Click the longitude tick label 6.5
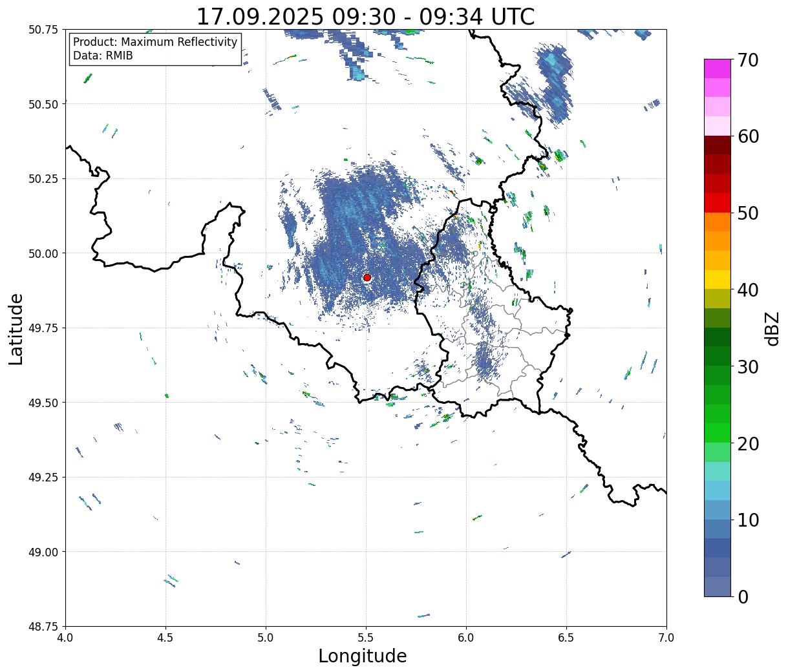788x672 pixels. [x=566, y=638]
